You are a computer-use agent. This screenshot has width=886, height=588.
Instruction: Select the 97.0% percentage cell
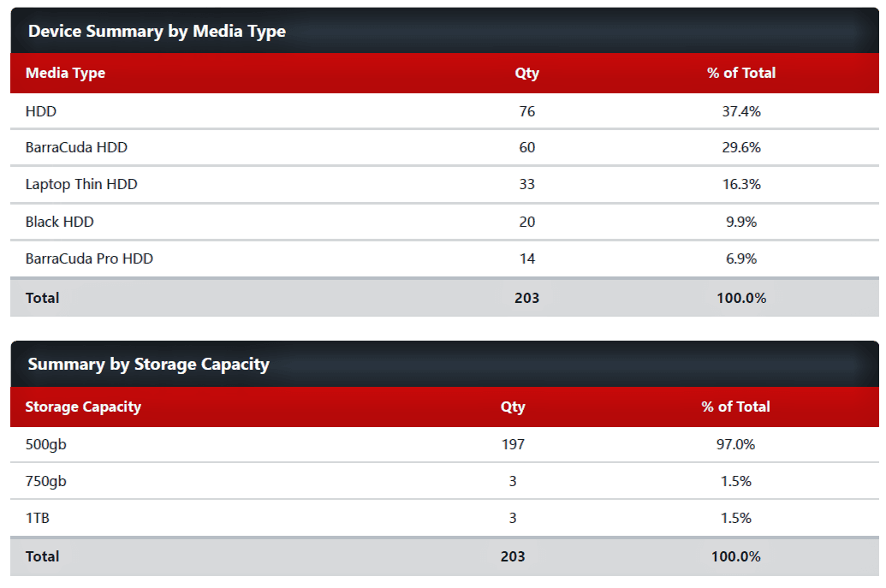735,444
